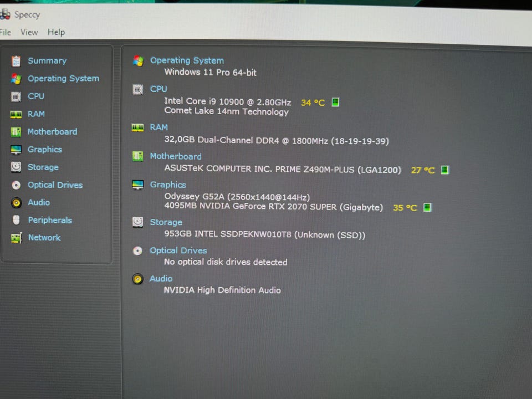This screenshot has width=532, height=399.
Task: Click the 35 °C graphics temperature reading
Action: 405,207
